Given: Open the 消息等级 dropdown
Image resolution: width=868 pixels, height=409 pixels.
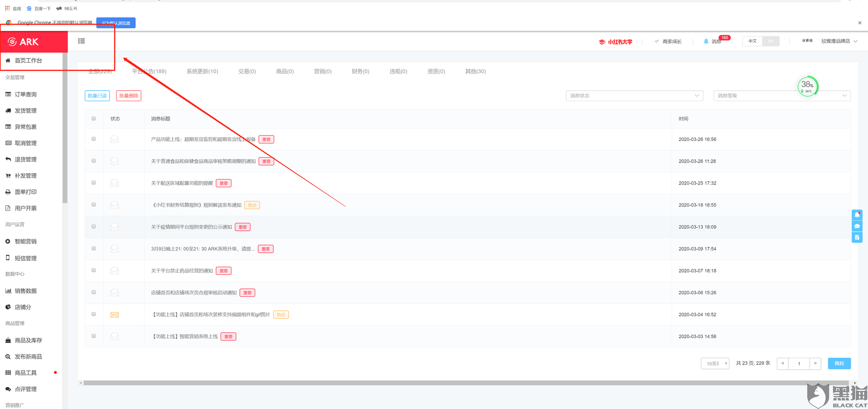Looking at the screenshot, I should tap(782, 96).
